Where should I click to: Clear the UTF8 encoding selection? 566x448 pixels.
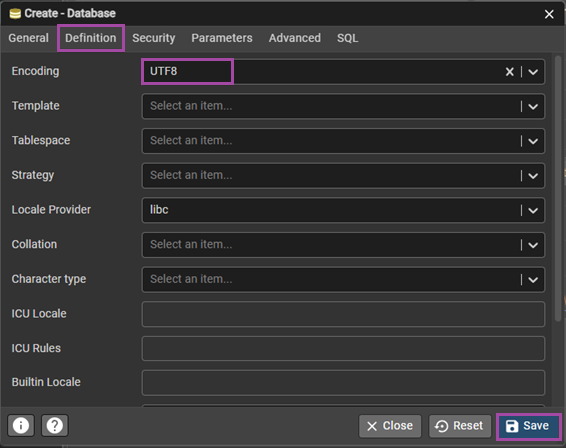[x=509, y=71]
